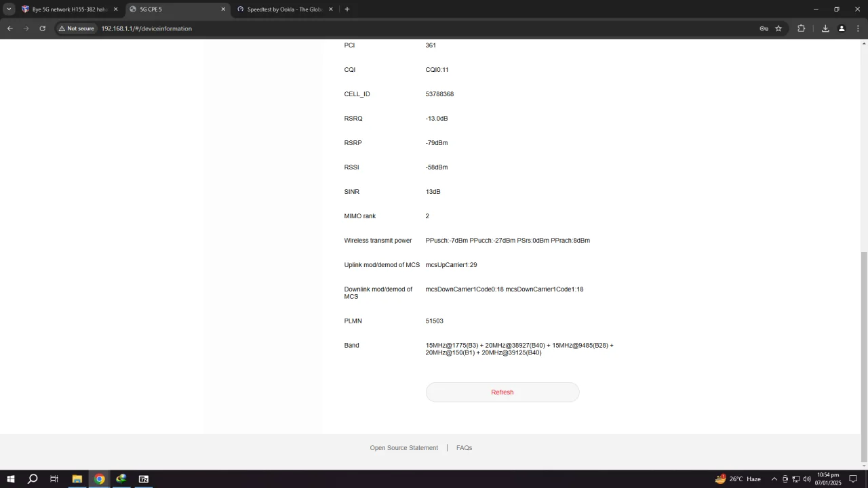Show hidden system tray icons
Viewport: 868px width, 488px height.
coord(774,479)
